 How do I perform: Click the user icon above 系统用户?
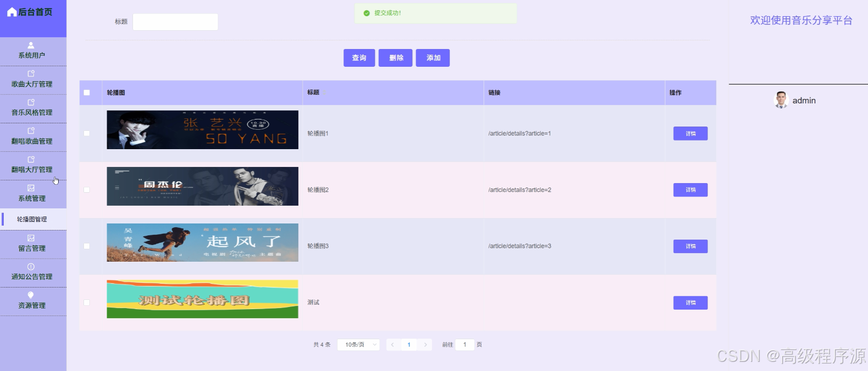[31, 45]
